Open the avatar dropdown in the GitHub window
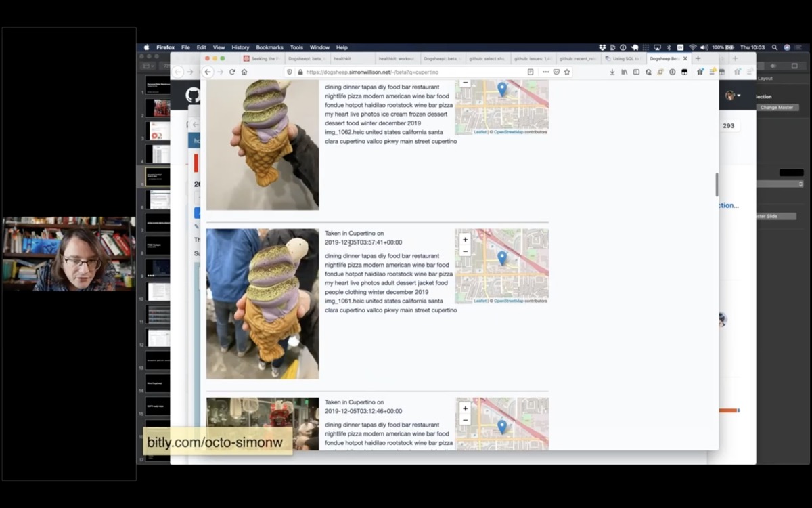This screenshot has height=508, width=812. coord(733,96)
